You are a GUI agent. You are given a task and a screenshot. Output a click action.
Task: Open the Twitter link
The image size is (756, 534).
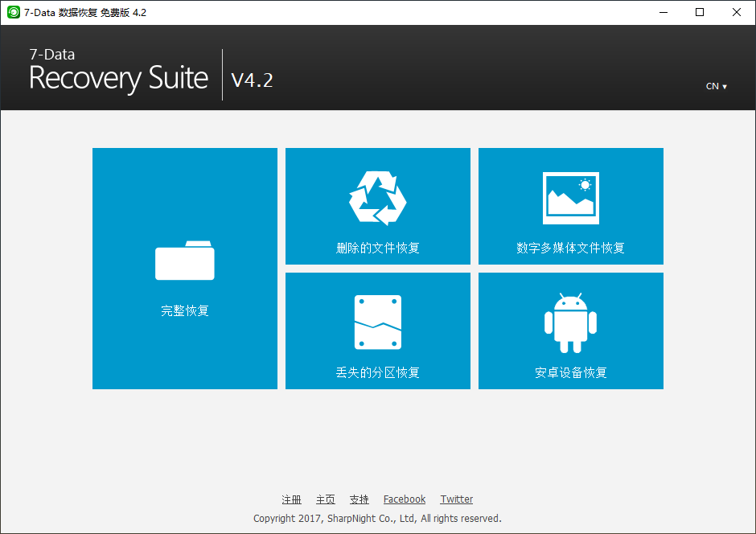pos(457,499)
